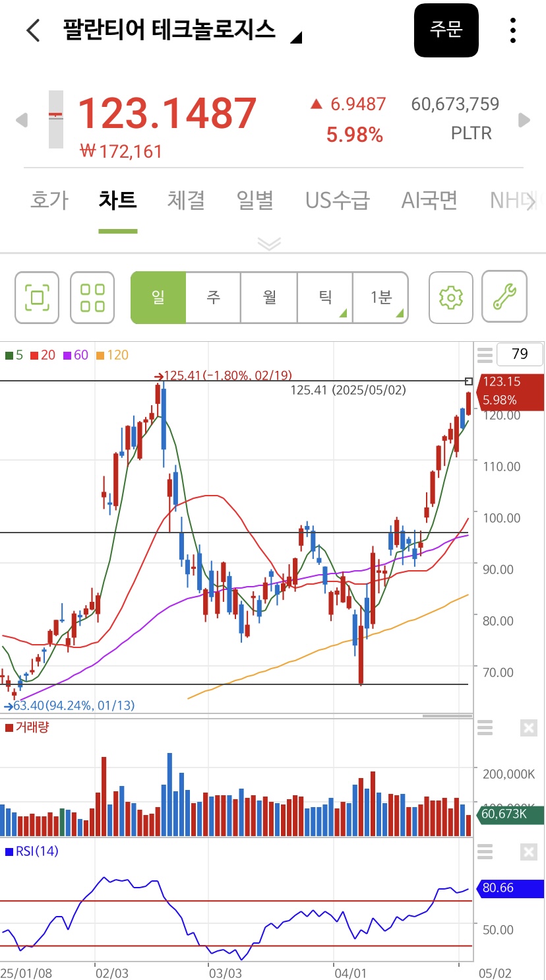546x980 pixels.
Task: Select the 주 weekly period
Action: pyautogui.click(x=214, y=298)
